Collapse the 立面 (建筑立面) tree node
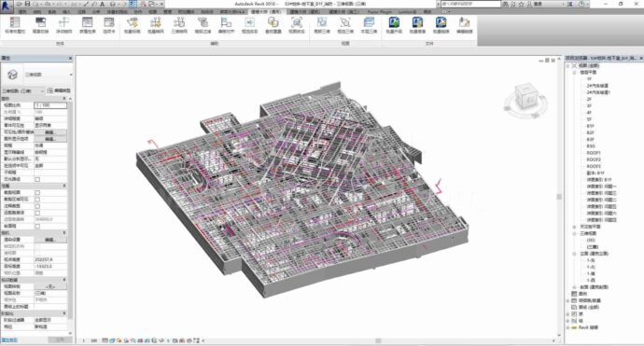644x346 pixels. click(x=575, y=254)
